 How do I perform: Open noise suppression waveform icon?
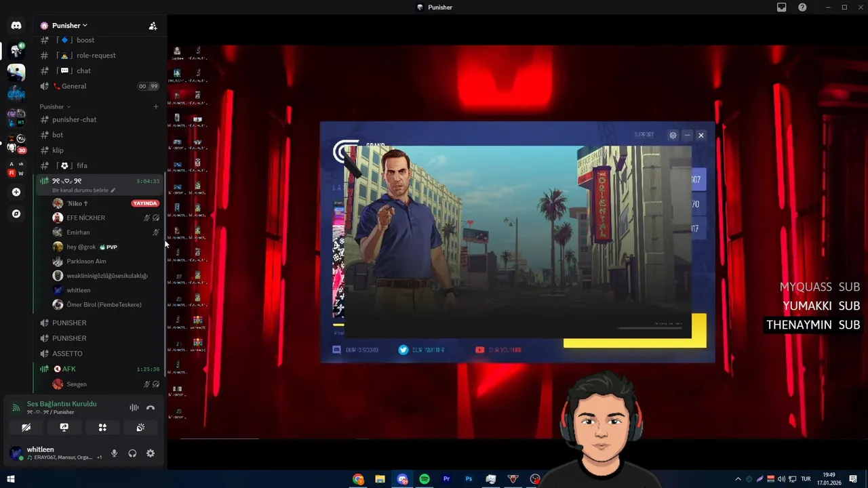134,407
